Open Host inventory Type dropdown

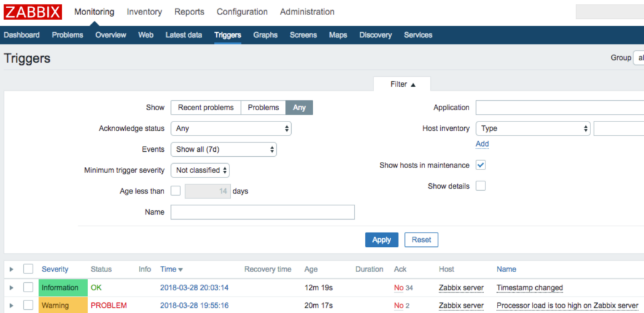[x=533, y=128]
